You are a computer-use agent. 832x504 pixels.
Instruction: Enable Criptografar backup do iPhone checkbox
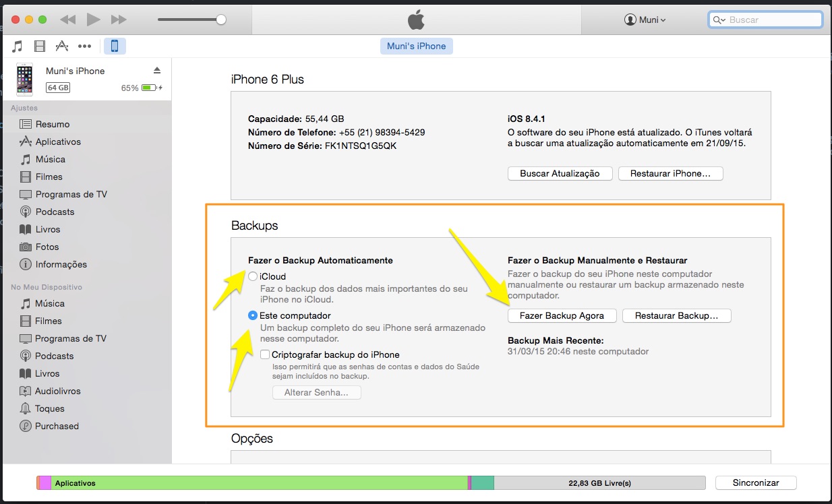(265, 354)
